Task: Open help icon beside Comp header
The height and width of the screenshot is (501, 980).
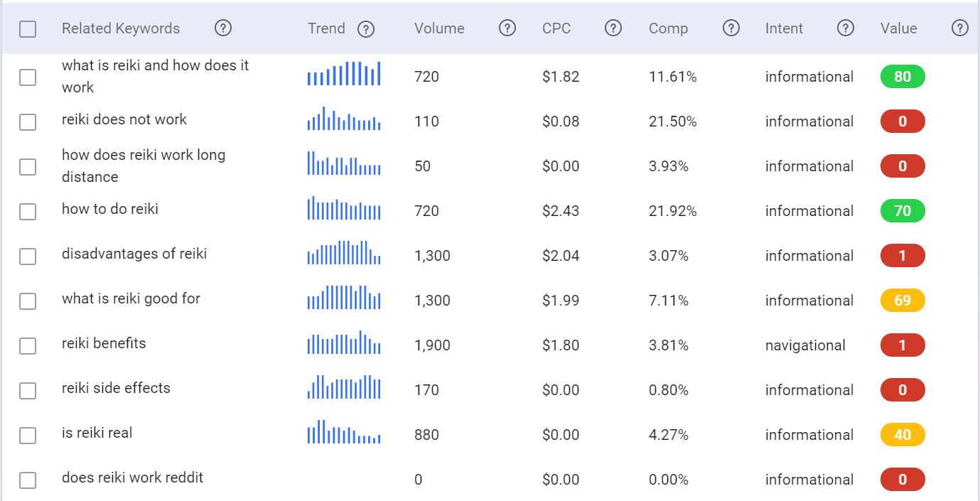Action: coord(731,28)
